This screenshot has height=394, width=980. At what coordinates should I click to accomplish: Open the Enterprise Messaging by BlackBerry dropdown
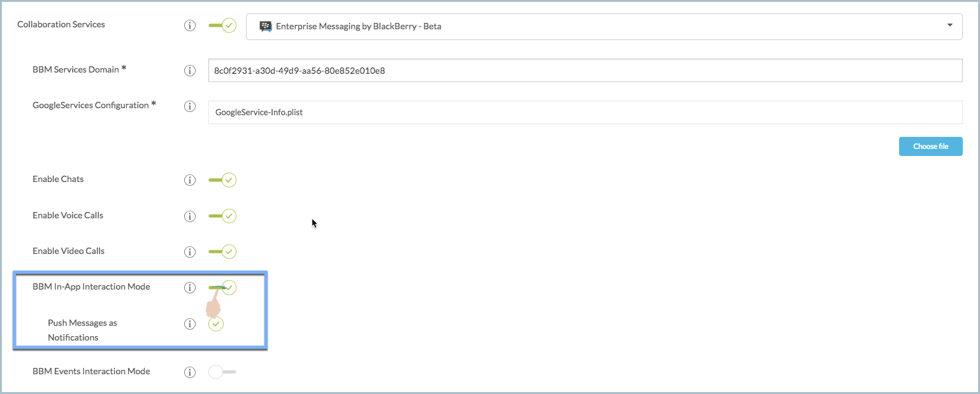click(604, 26)
